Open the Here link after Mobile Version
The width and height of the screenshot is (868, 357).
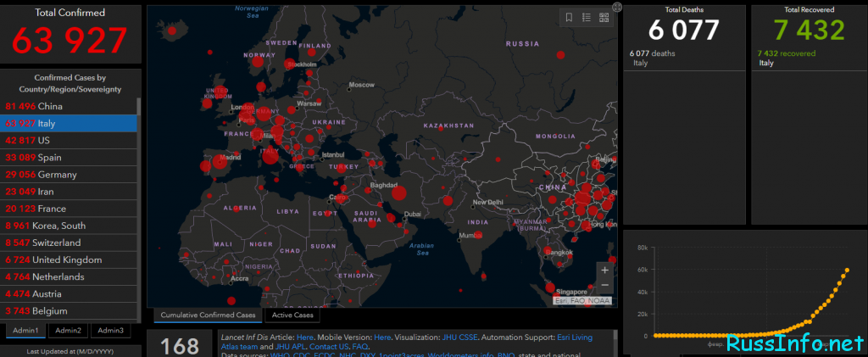(x=382, y=337)
